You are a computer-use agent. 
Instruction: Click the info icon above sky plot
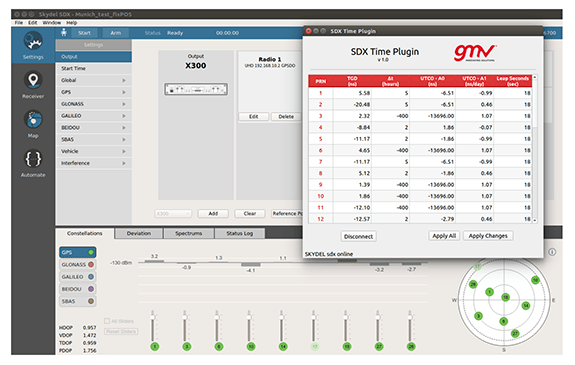[x=552, y=252]
